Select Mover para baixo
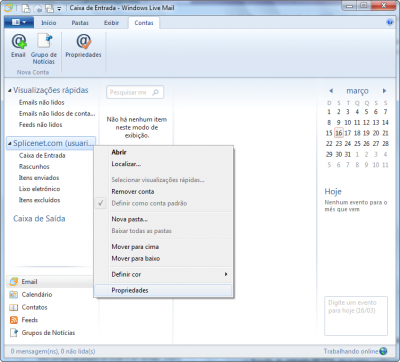Screen dimensions: 400x362 coord(163,259)
